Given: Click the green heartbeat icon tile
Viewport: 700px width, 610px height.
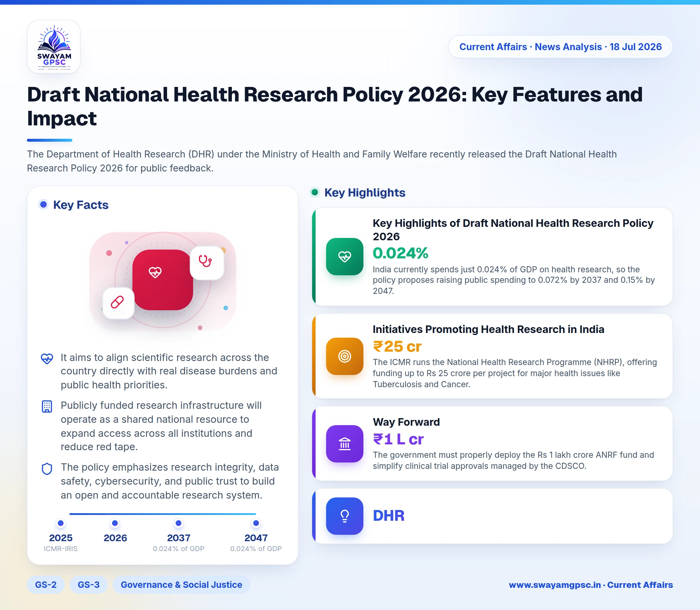Looking at the screenshot, I should 344,256.
